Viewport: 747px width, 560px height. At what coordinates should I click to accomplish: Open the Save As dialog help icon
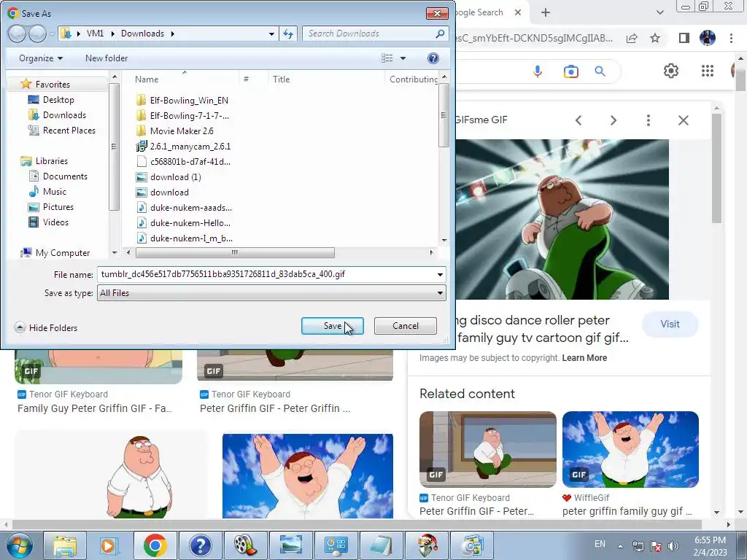click(433, 58)
